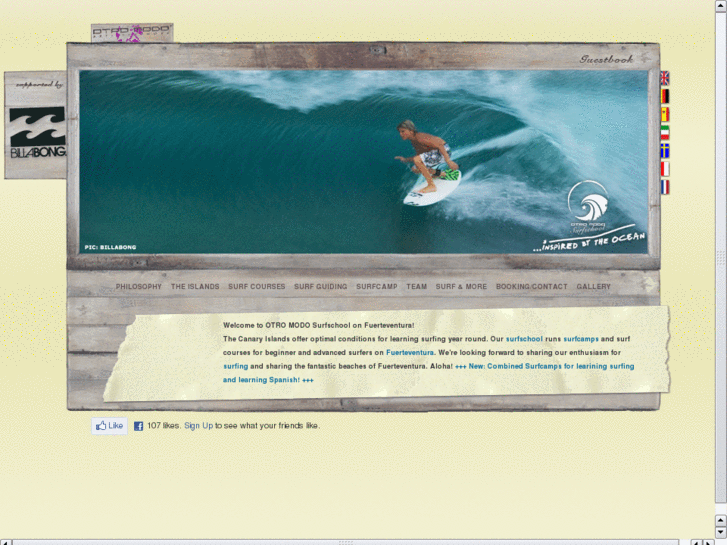
Task: Click the '107 likes' text
Action: pyautogui.click(x=163, y=425)
